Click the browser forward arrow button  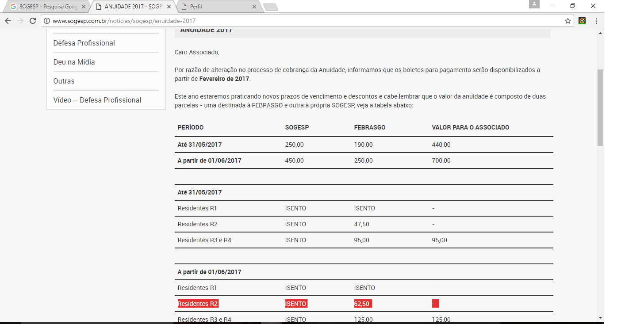20,21
